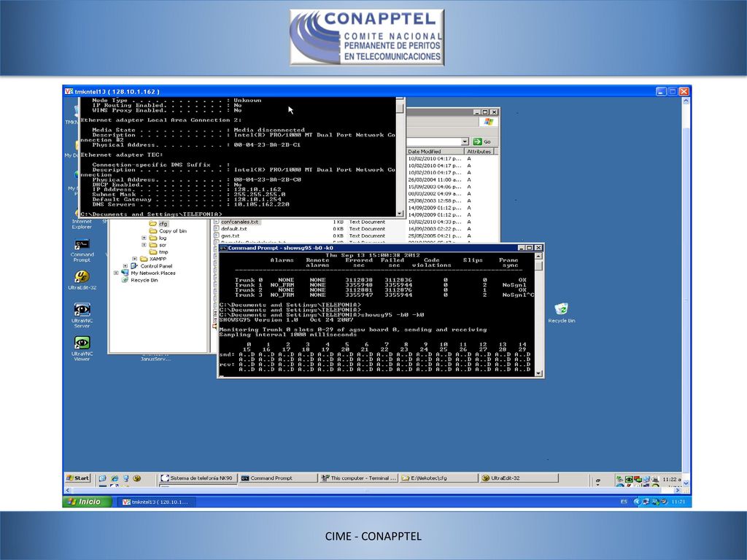Click scroll-up arrow in showsg95 command window

click(539, 256)
